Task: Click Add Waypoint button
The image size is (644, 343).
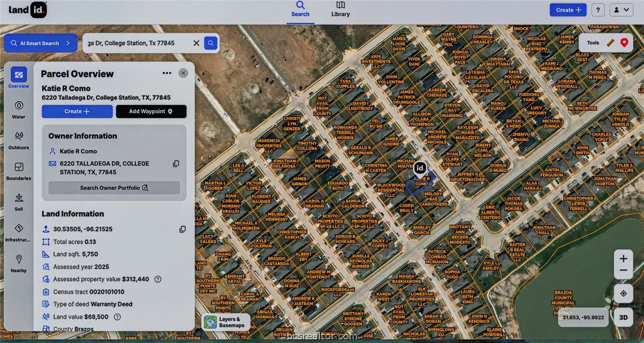Action: 151,112
